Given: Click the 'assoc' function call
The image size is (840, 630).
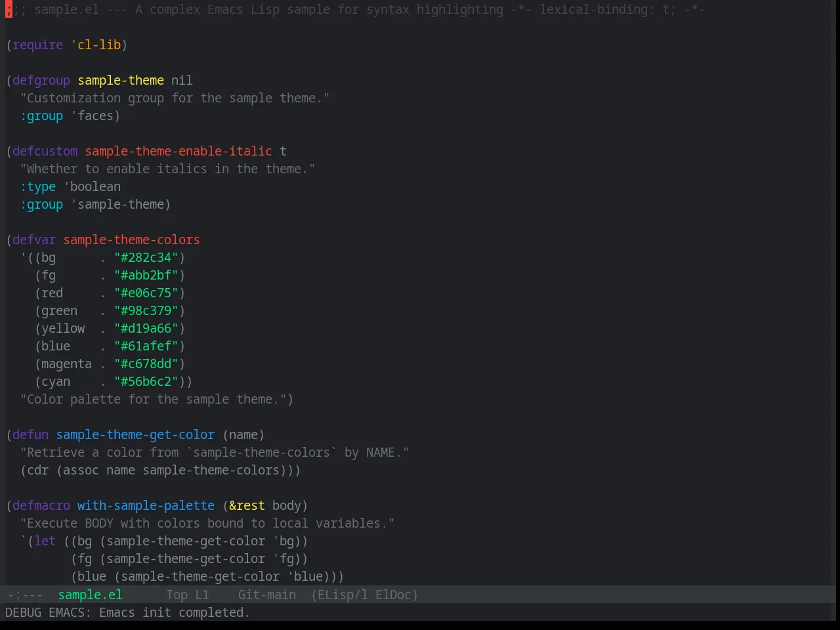Looking at the screenshot, I should tap(81, 470).
